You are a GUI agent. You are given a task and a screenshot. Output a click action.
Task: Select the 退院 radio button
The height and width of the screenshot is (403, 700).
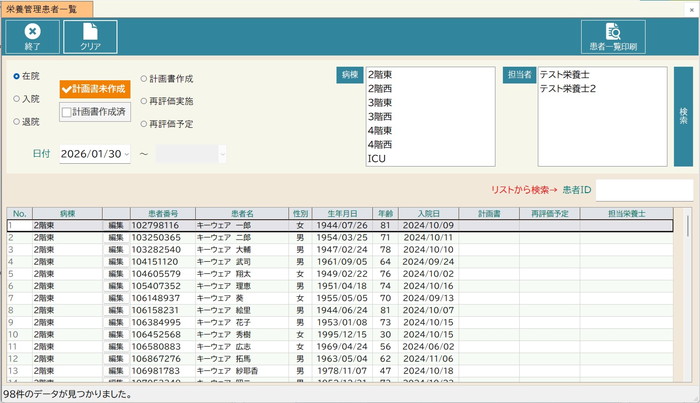click(17, 121)
